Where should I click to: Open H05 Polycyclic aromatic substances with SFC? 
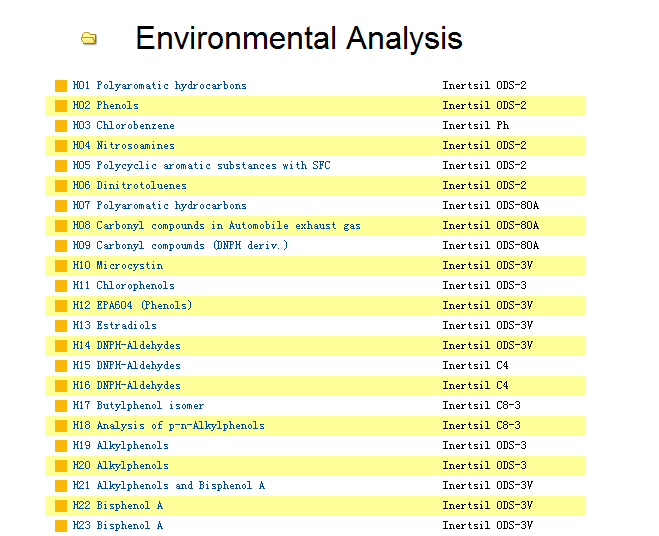coord(201,166)
